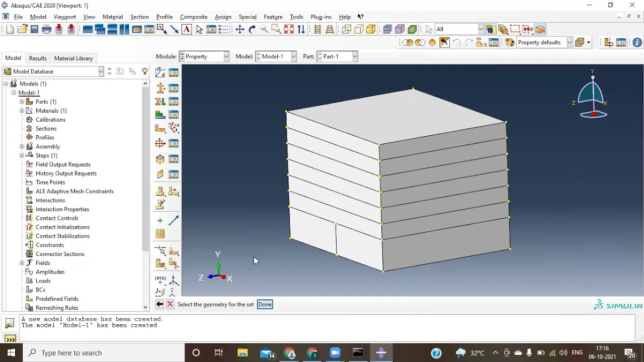Click the undo arrow icon
This screenshot has height=362, width=644.
457,43
